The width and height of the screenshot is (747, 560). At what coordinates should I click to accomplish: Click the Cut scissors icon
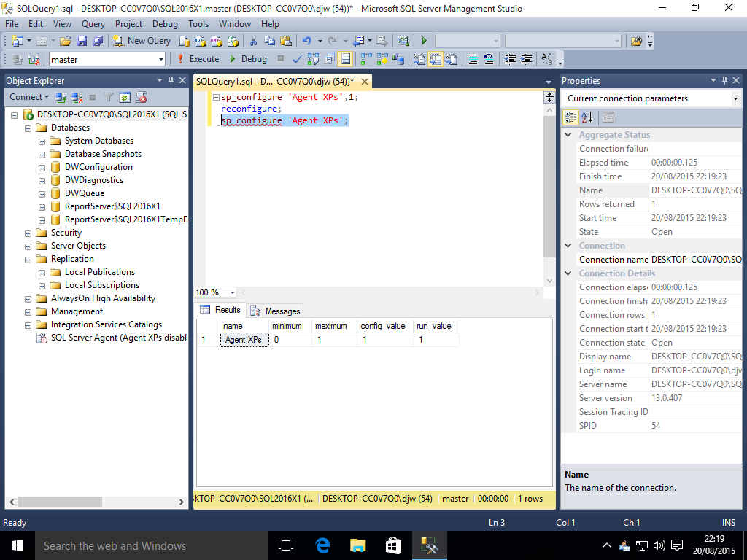click(253, 41)
